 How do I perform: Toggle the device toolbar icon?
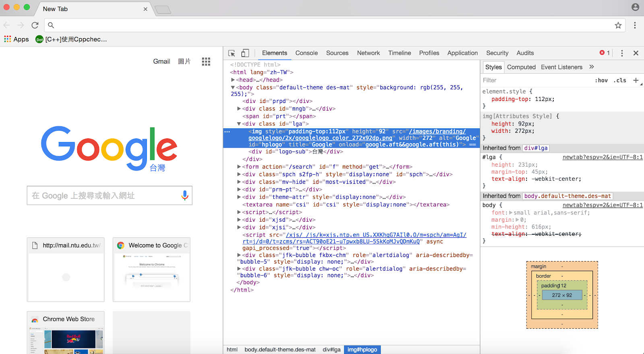[x=245, y=53]
